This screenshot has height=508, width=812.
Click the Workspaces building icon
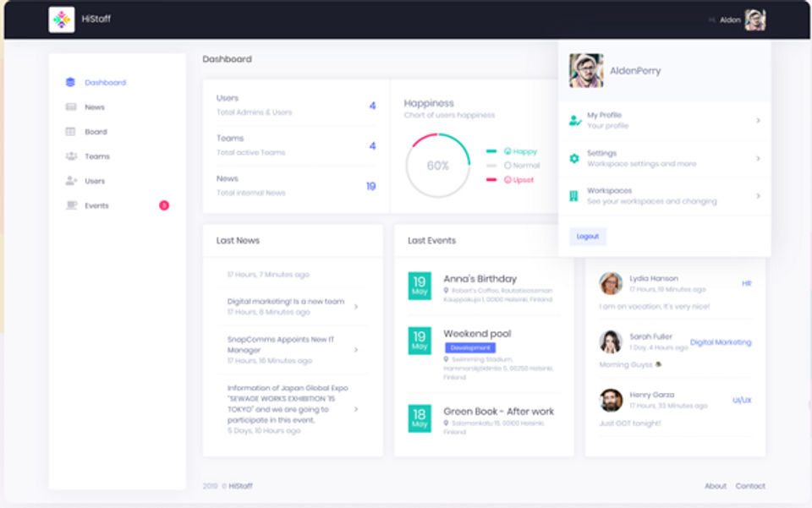point(573,196)
